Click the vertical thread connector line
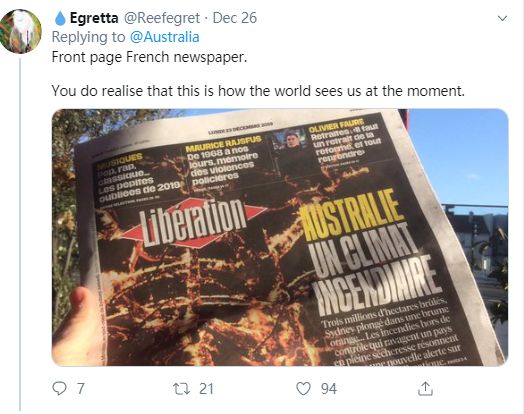The height and width of the screenshot is (414, 524). pos(20,234)
